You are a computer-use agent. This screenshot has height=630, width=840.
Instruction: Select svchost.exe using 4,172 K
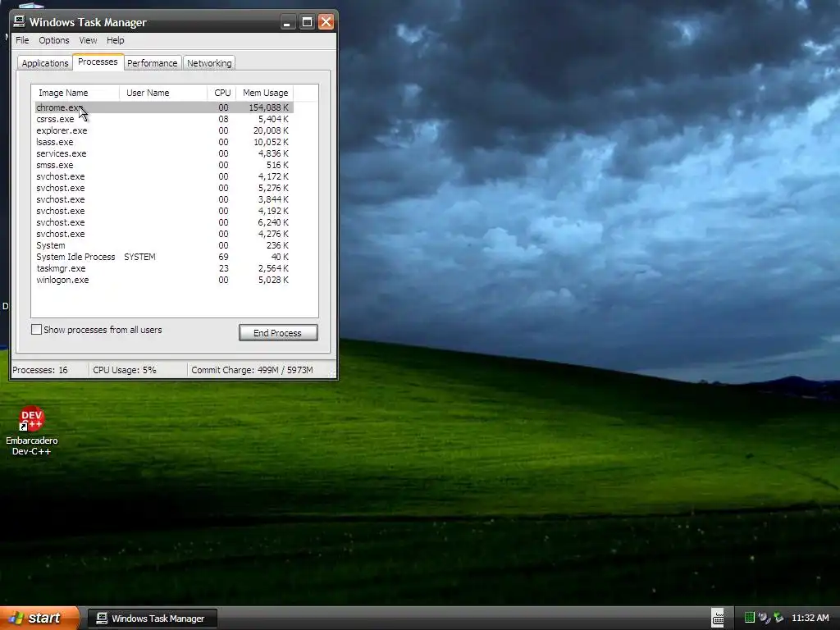pos(164,177)
